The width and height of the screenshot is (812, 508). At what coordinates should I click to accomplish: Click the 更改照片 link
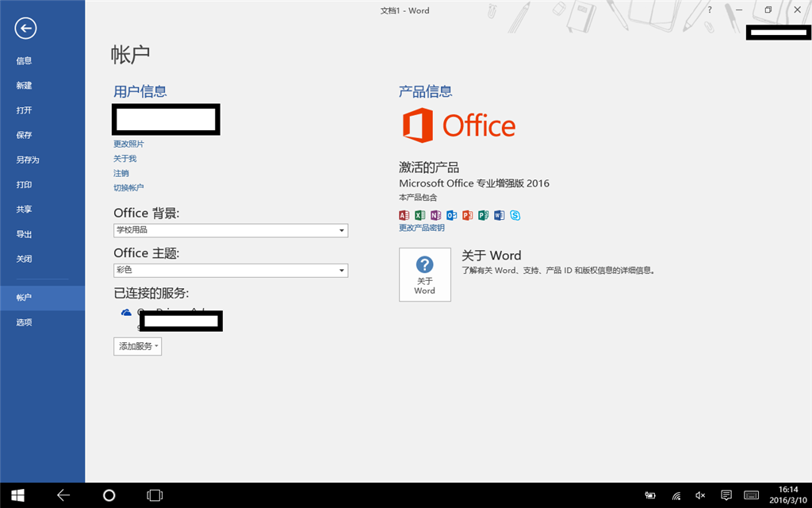[128, 144]
